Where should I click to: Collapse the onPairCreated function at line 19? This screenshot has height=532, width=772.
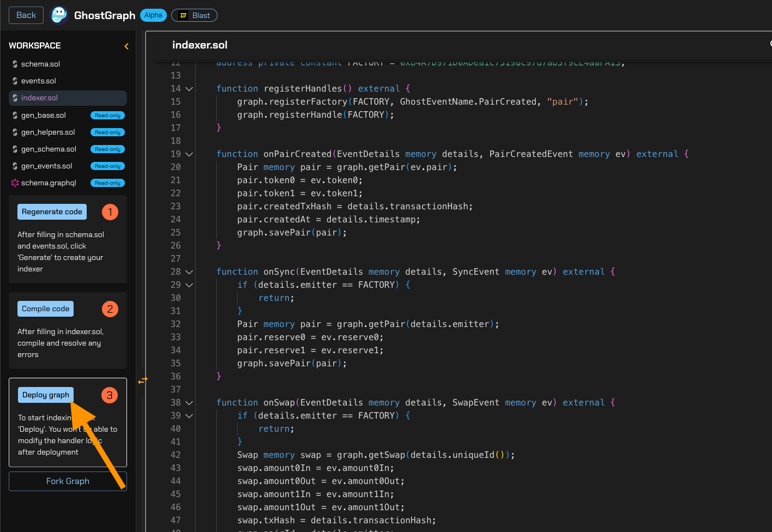point(189,154)
